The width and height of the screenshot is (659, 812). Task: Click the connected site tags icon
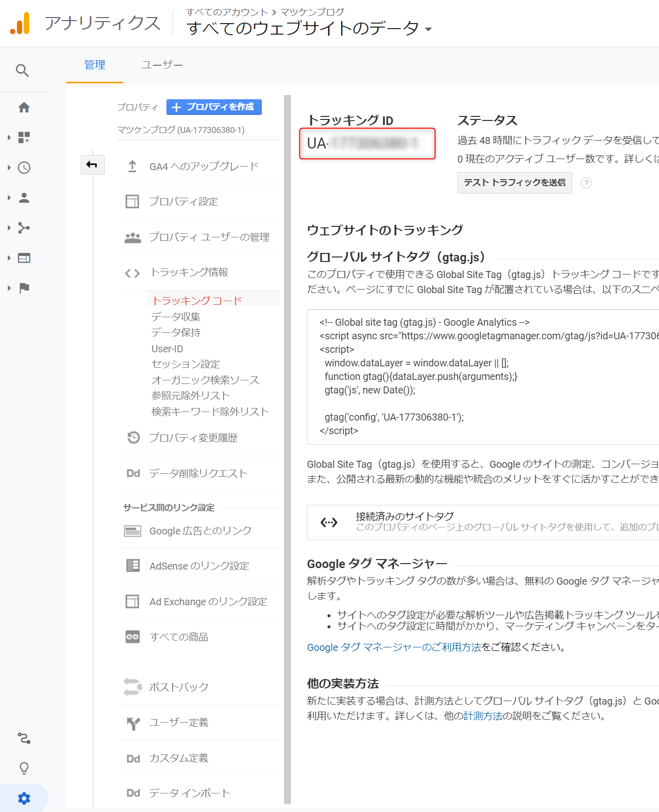pyautogui.click(x=329, y=523)
